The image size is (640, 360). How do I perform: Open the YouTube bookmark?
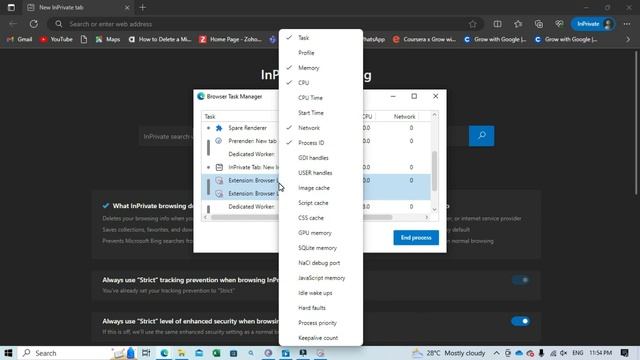click(x=56, y=40)
